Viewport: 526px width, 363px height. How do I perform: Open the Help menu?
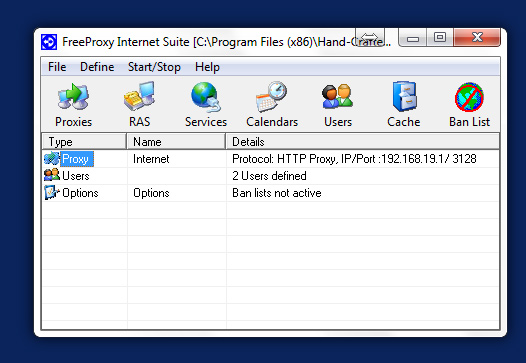[207, 67]
